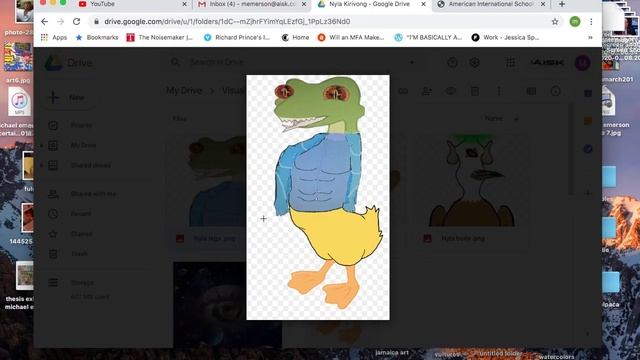Open the search options dropdown arrow

click(x=412, y=62)
